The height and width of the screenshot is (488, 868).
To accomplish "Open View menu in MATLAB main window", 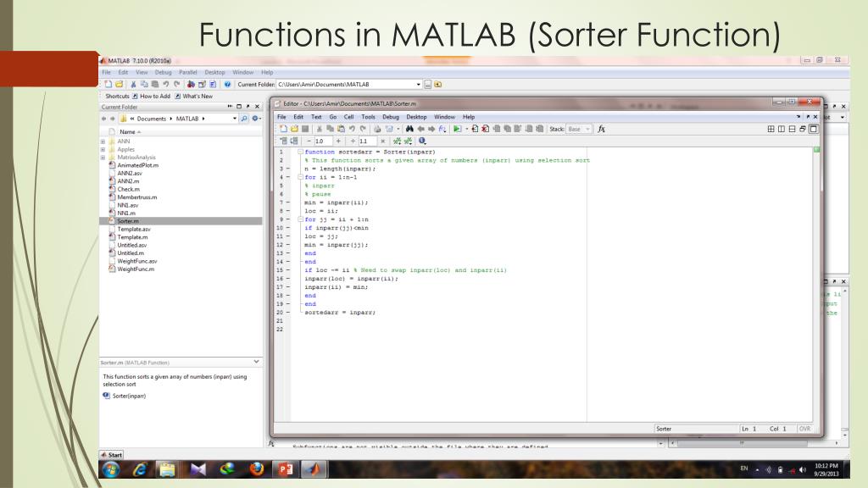I will coord(142,73).
